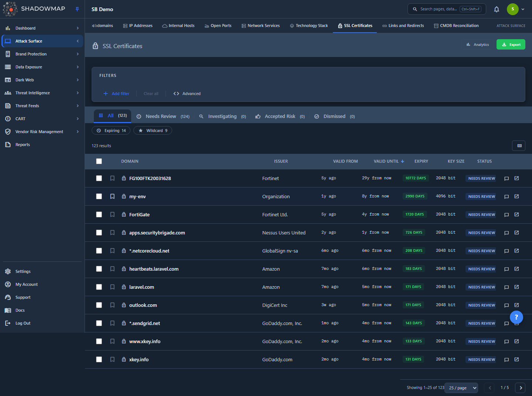This screenshot has width=532, height=396.
Task: Switch to the Open Ports tab
Action: (218, 26)
